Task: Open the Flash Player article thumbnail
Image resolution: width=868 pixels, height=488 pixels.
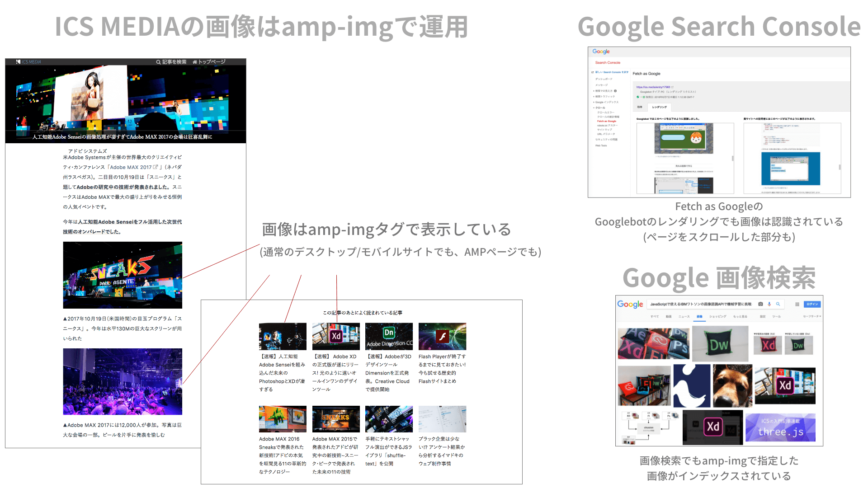Action: [442, 336]
